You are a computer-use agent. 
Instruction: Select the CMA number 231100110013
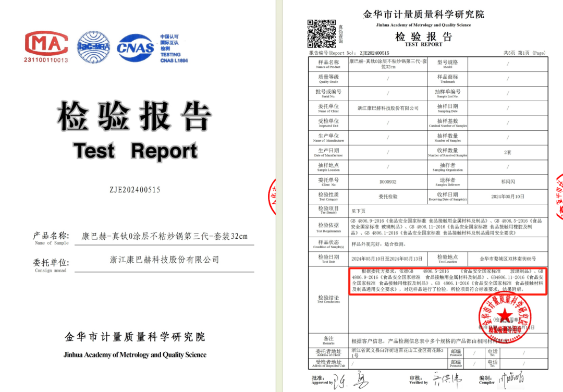point(46,60)
